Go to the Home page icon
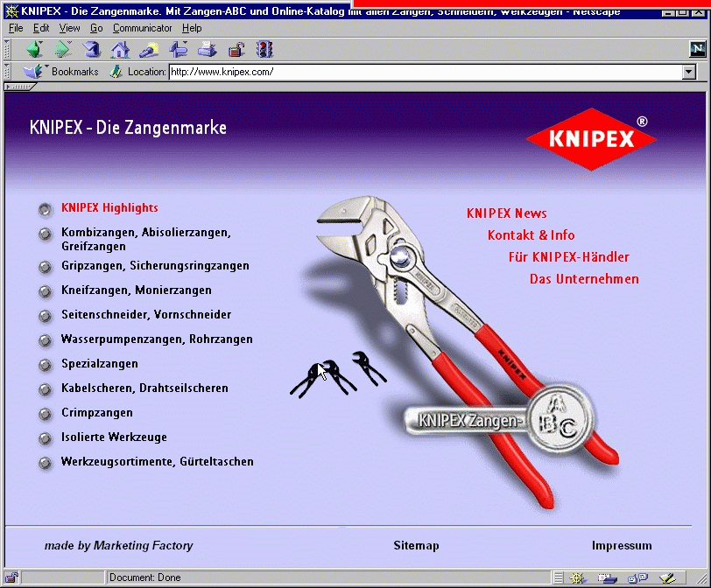The width and height of the screenshot is (711, 588). pyautogui.click(x=120, y=49)
